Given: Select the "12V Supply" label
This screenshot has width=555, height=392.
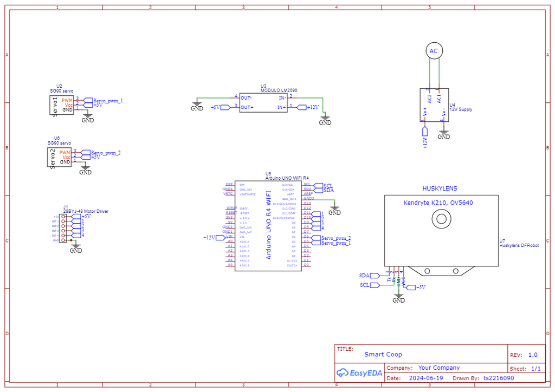Looking at the screenshot, I should [461, 109].
